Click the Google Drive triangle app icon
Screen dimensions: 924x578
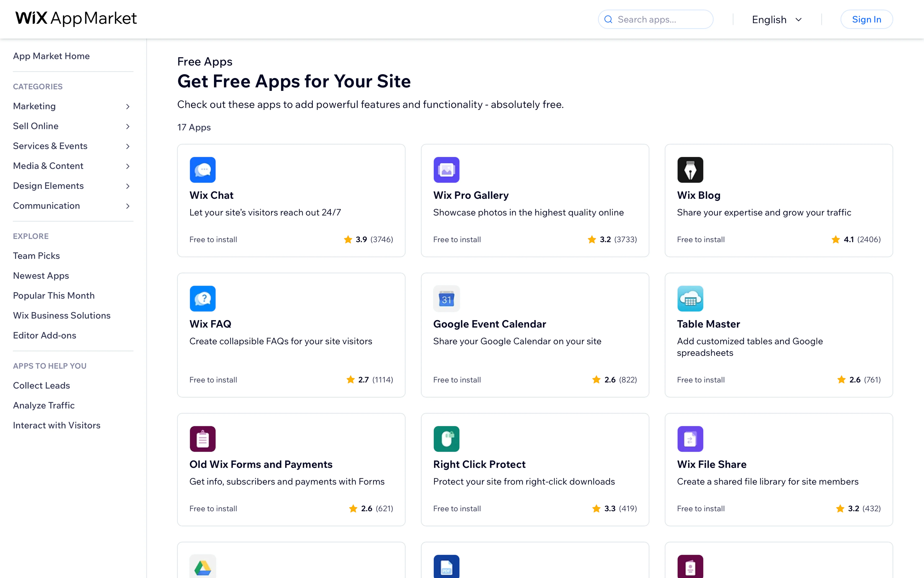click(203, 566)
